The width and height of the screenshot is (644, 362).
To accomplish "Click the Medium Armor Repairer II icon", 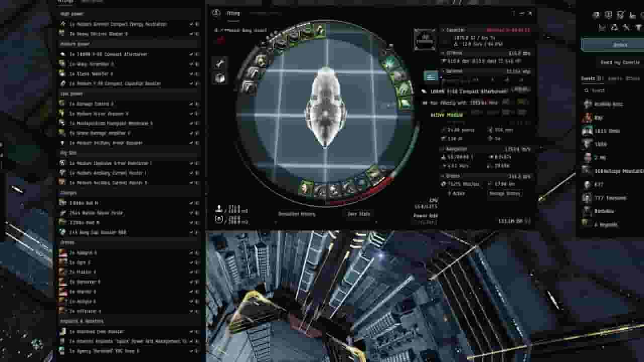I will click(x=62, y=114).
